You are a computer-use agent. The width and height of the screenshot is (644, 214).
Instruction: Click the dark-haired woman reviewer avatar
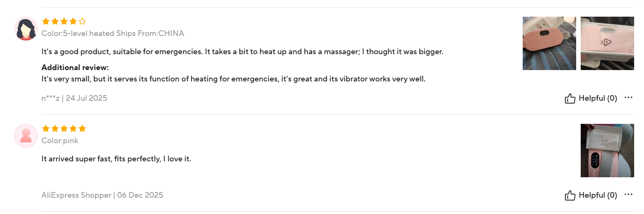click(x=26, y=29)
